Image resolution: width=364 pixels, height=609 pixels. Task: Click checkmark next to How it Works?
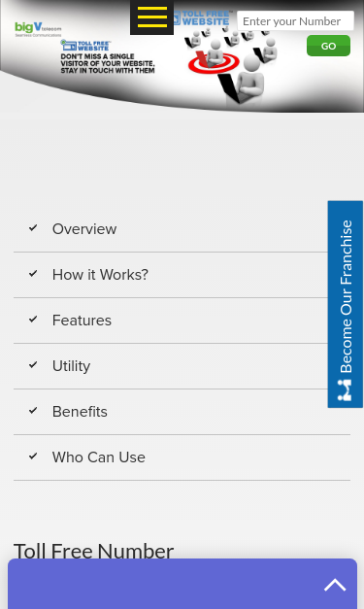(x=33, y=274)
